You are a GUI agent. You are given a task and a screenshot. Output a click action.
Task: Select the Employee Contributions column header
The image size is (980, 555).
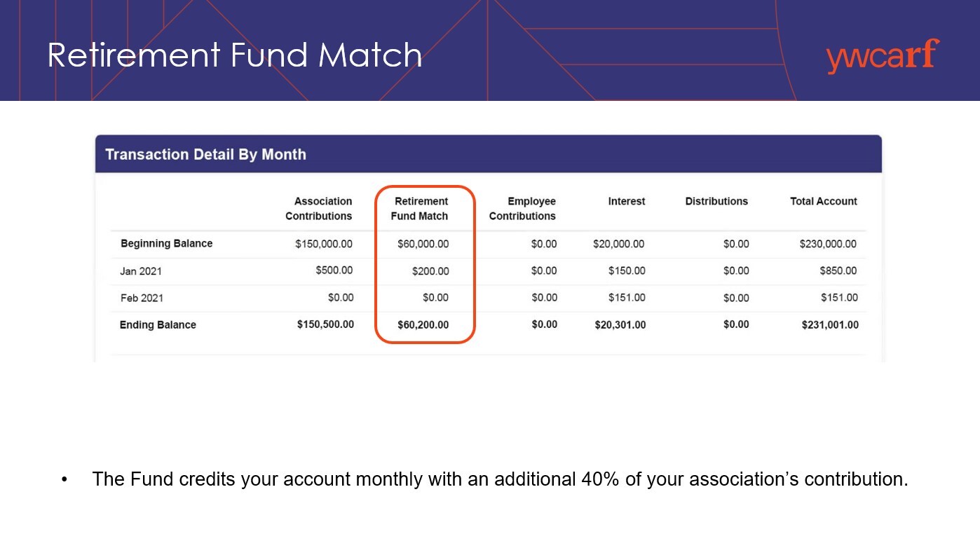point(522,209)
